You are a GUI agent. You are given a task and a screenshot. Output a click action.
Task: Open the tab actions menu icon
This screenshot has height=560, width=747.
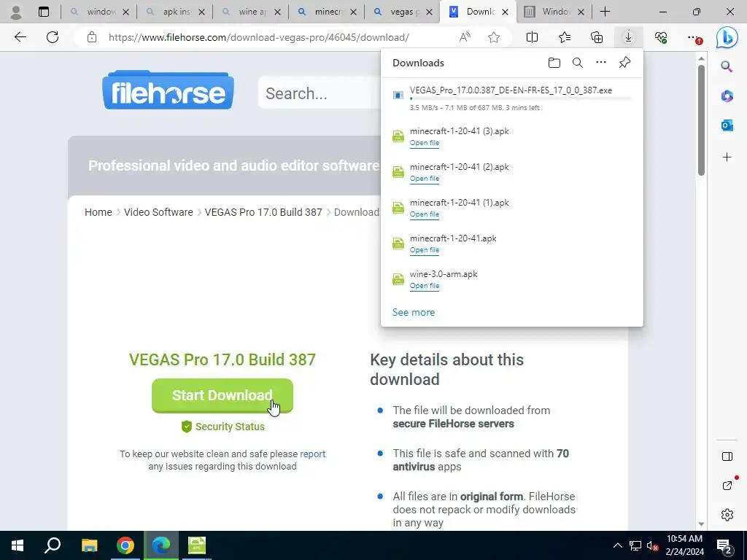coord(43,12)
